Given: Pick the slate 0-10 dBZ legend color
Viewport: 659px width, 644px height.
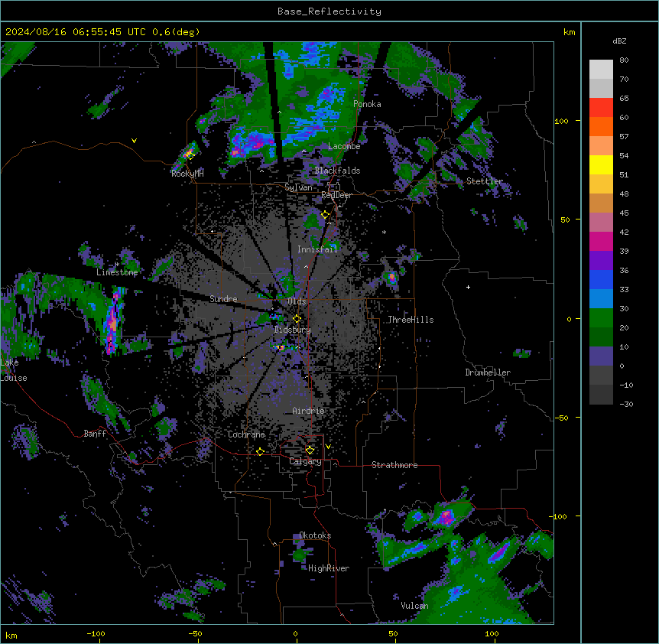Looking at the screenshot, I should pyautogui.click(x=601, y=356).
